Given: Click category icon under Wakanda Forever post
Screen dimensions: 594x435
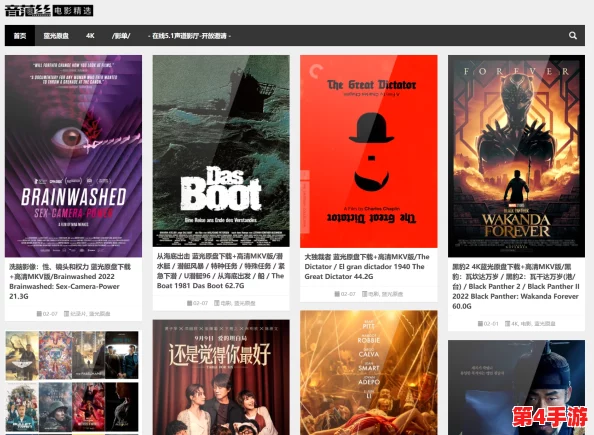Looking at the screenshot, I should [507, 324].
